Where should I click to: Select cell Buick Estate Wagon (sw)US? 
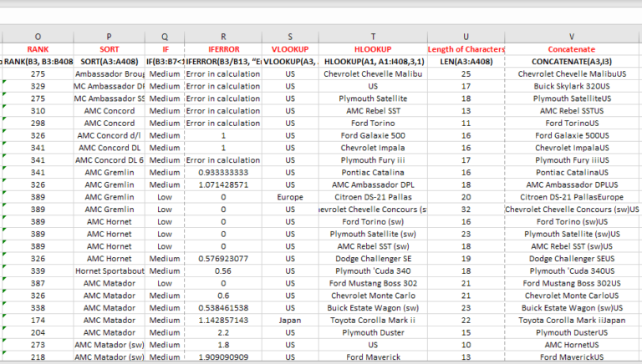pos(572,308)
